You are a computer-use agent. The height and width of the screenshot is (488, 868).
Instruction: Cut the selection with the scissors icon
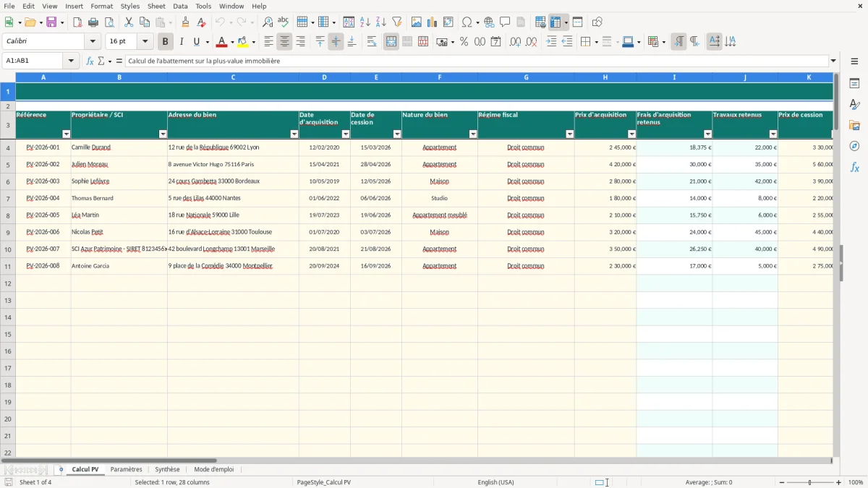(x=128, y=22)
